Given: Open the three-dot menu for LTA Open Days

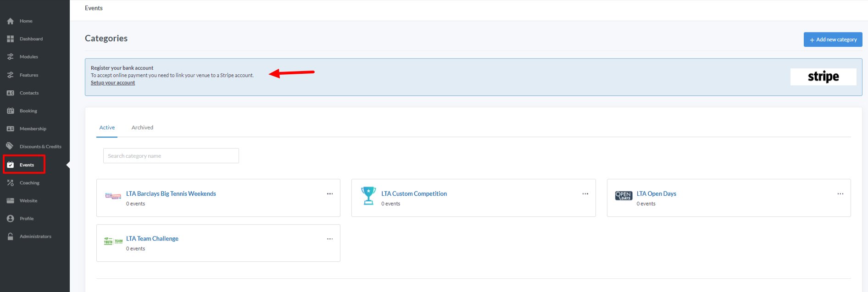Looking at the screenshot, I should coord(840,194).
